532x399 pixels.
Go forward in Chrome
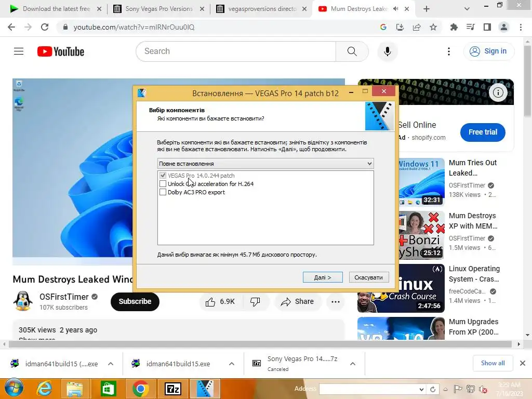(28, 27)
